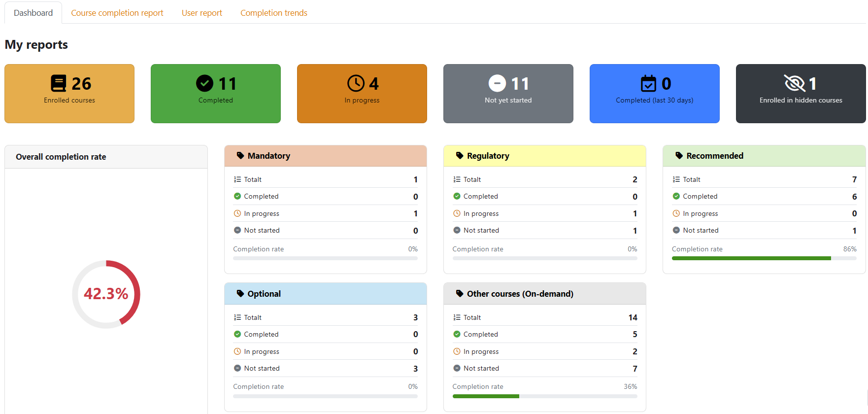The image size is (868, 414).
Task: Click the tag icon beside Mandatory heading
Action: 240,156
